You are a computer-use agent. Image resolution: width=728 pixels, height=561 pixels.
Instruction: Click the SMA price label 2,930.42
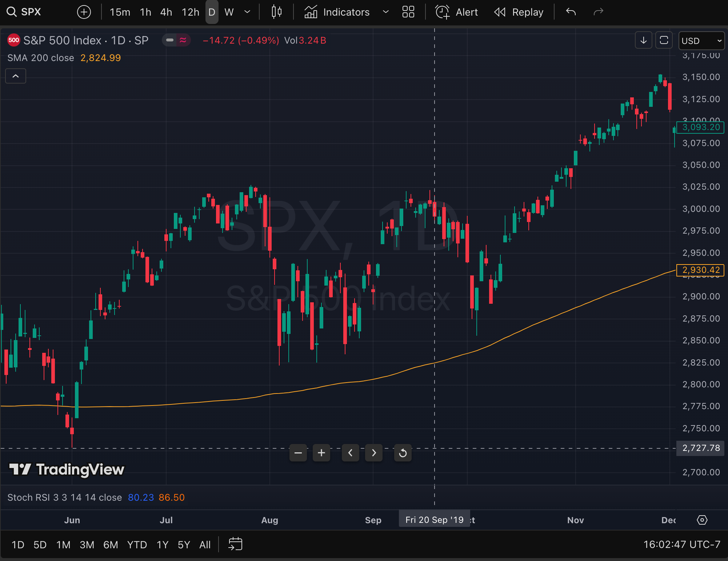[x=700, y=270]
